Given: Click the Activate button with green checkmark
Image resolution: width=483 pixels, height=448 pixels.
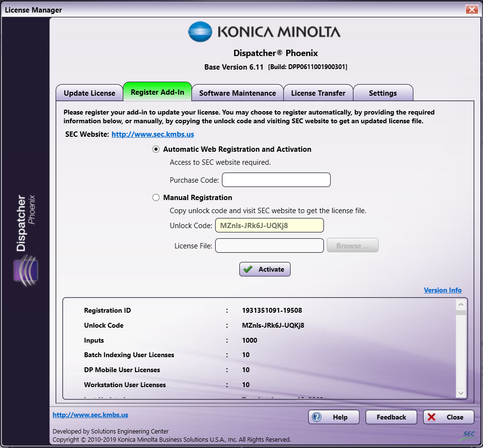Looking at the screenshot, I should coord(264,269).
